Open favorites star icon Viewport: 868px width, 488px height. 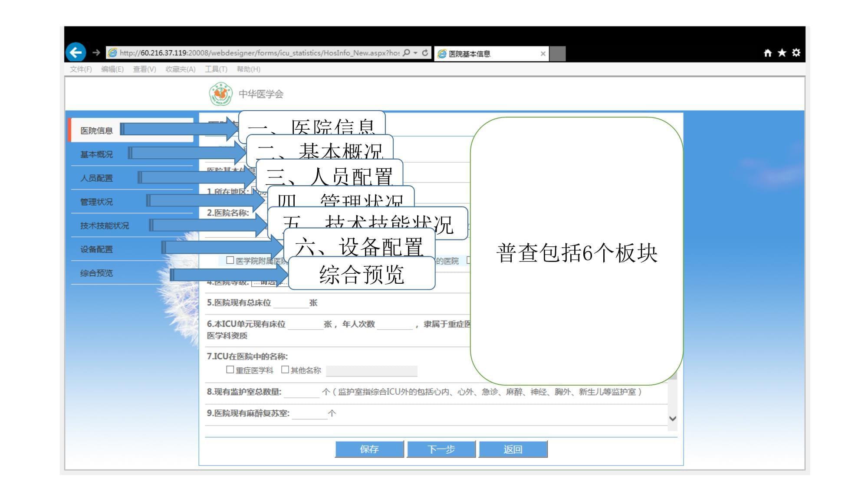pos(782,53)
